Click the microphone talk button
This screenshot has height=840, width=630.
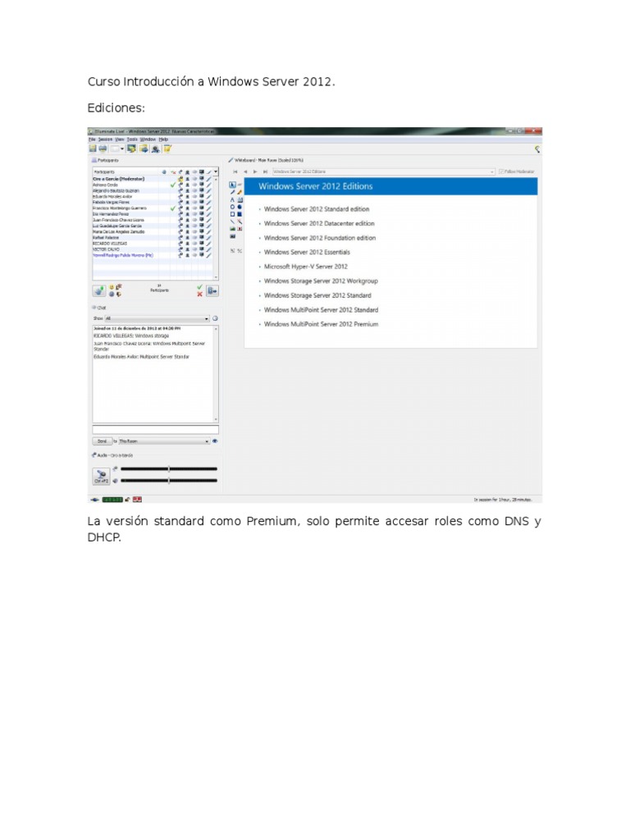click(101, 476)
